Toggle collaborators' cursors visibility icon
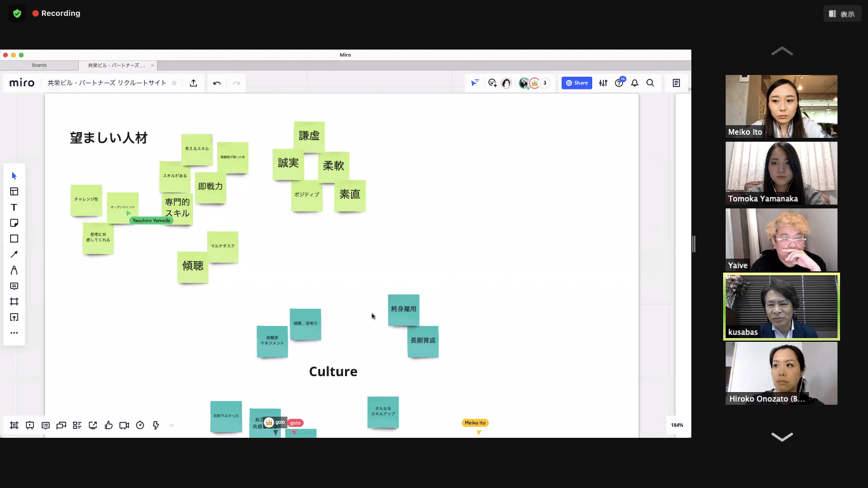Image resolution: width=868 pixels, height=488 pixels. tap(475, 83)
